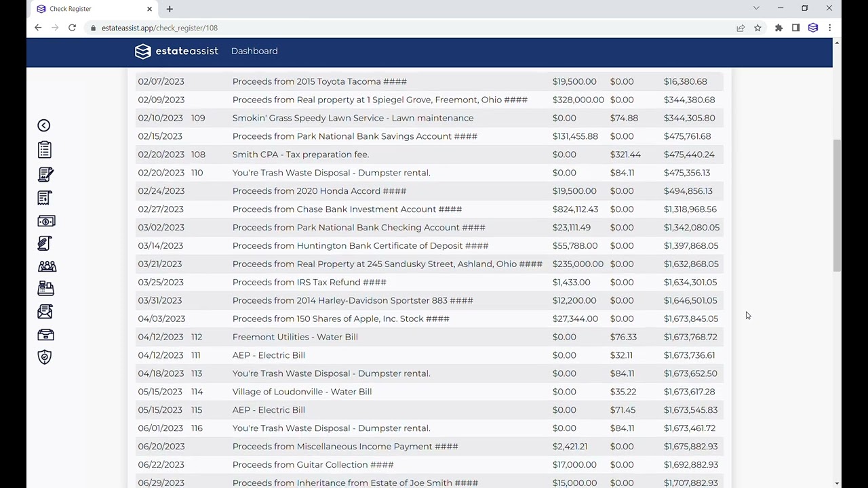Click the scrollbar down arrow
Screen dimensions: 868x488
pyautogui.click(x=837, y=483)
